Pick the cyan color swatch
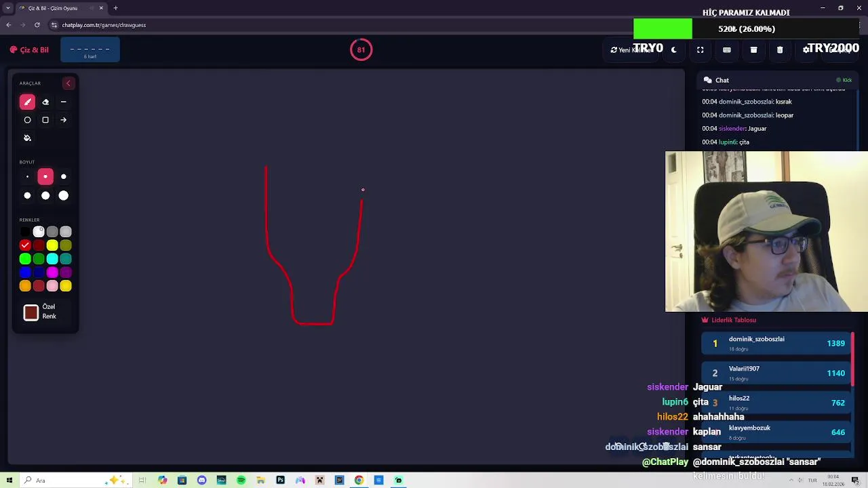The width and height of the screenshot is (868, 488). click(52, 259)
